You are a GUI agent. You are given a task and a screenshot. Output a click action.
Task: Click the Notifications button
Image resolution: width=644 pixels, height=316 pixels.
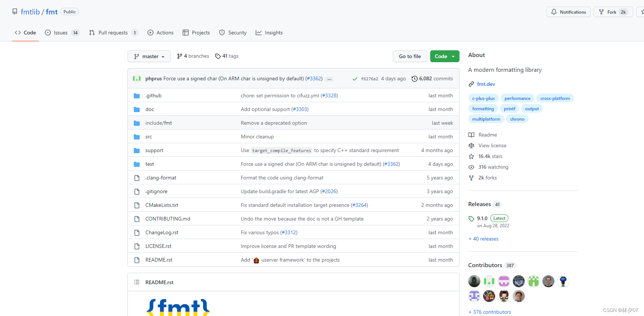(x=568, y=12)
